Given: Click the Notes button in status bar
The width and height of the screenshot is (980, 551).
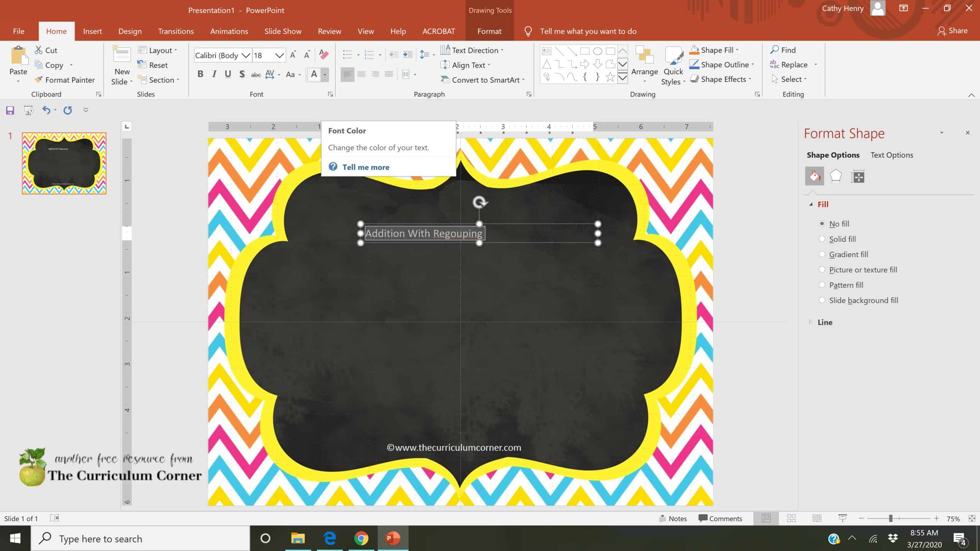Looking at the screenshot, I should click(x=674, y=518).
